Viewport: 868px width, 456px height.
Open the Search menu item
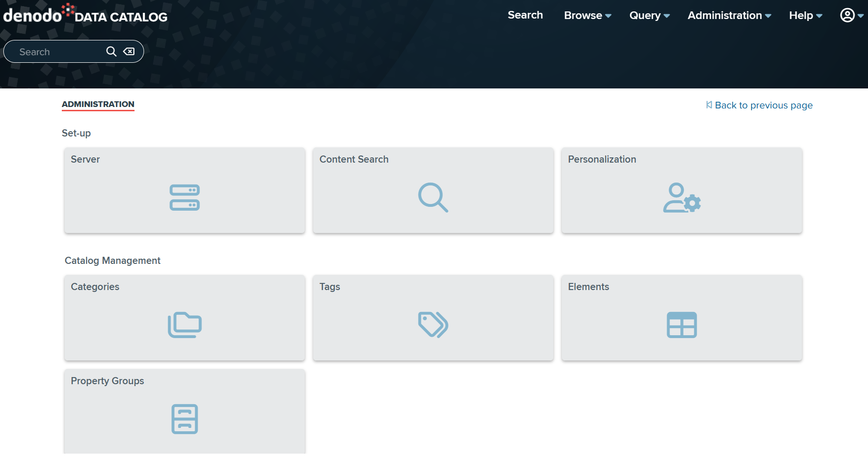(525, 15)
